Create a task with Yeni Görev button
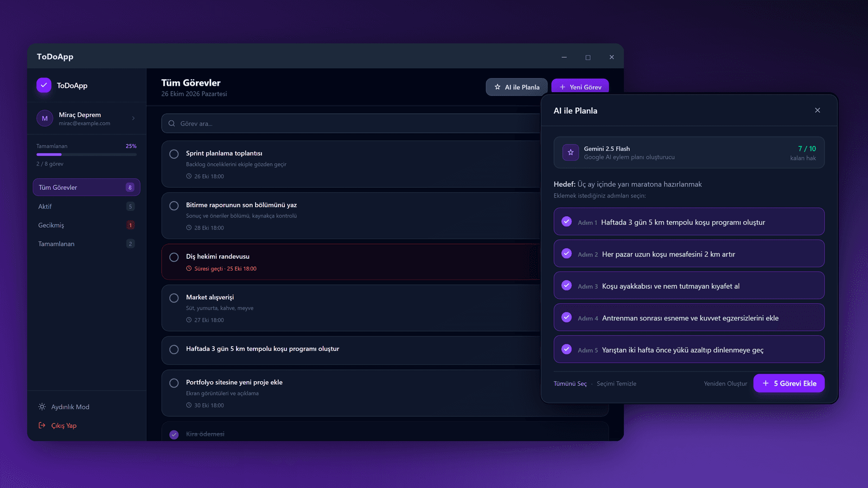Image resolution: width=868 pixels, height=488 pixels. pos(580,87)
